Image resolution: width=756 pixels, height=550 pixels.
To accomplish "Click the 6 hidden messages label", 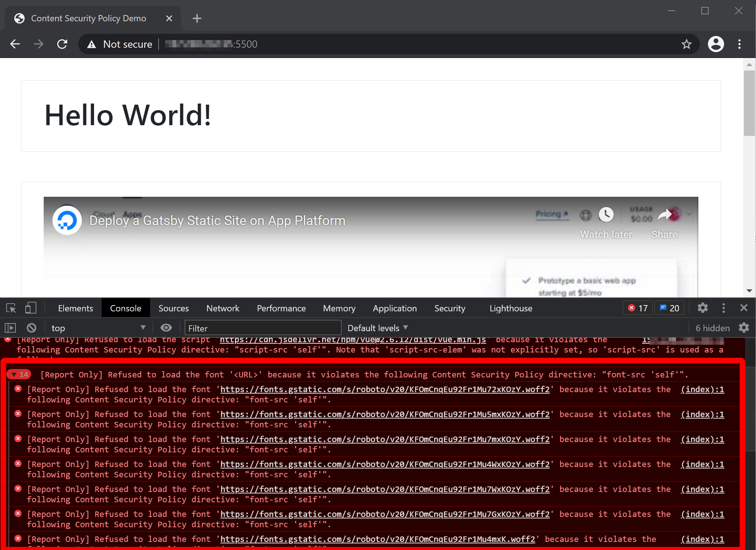I will tap(712, 328).
